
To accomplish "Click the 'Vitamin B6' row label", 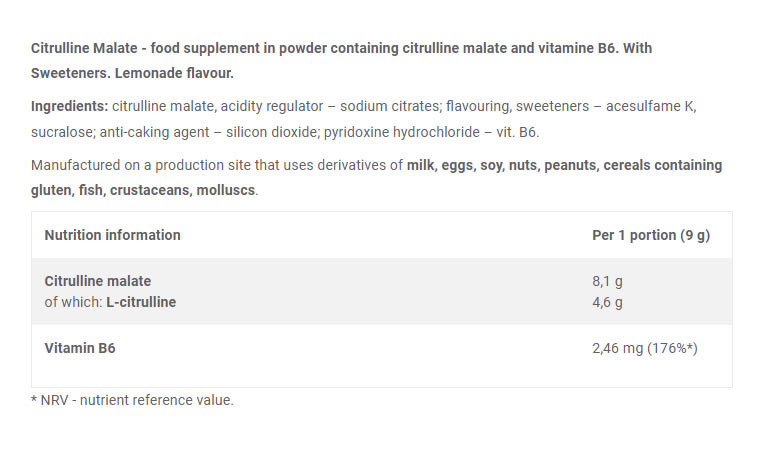I will coord(81,348).
